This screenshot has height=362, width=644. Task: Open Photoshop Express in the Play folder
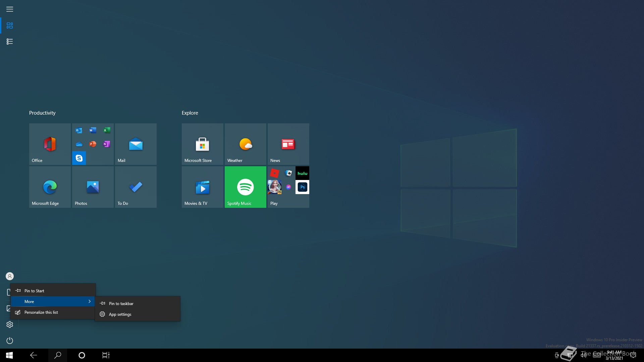point(302,187)
